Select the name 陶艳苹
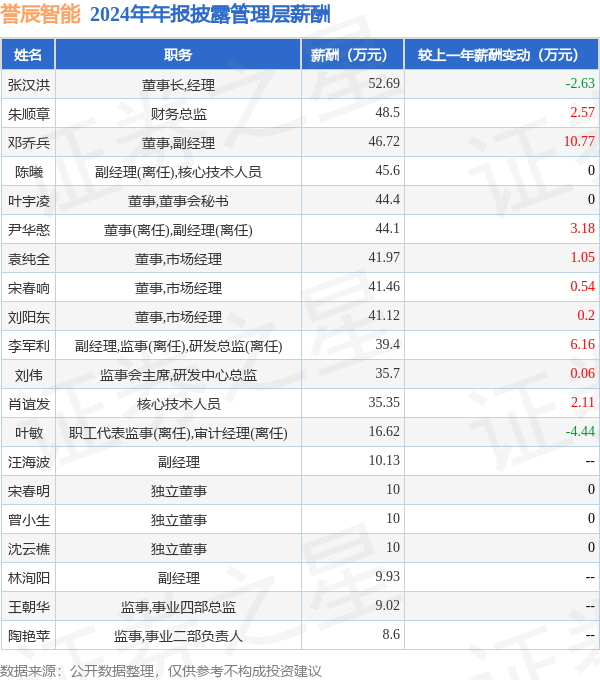This screenshot has height=680, width=600. click(x=29, y=636)
